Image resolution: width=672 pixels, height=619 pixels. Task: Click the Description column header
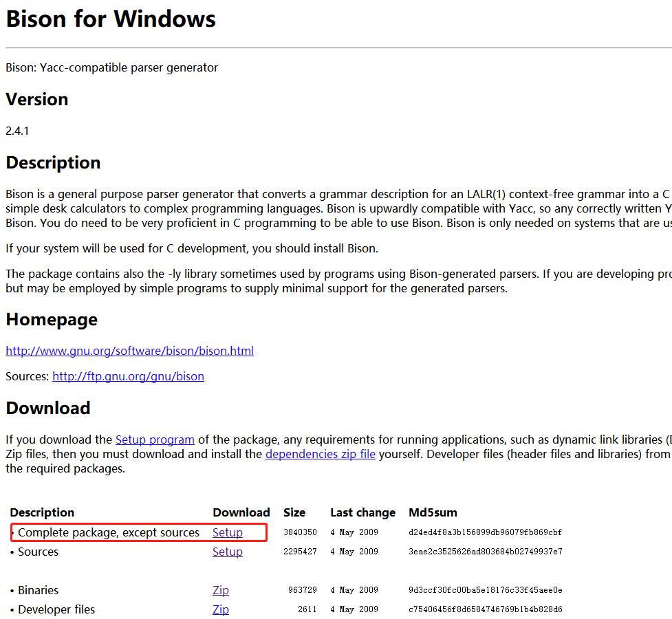coord(41,512)
